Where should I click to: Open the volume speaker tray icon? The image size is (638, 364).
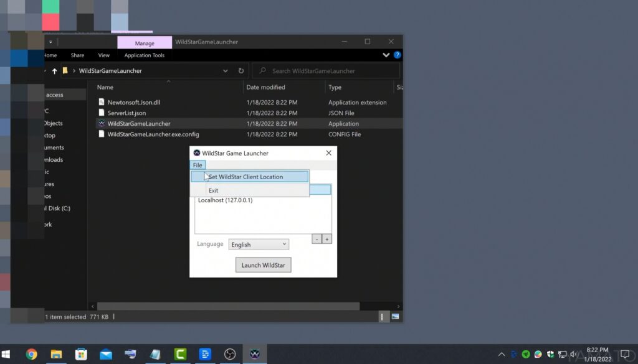(x=574, y=354)
